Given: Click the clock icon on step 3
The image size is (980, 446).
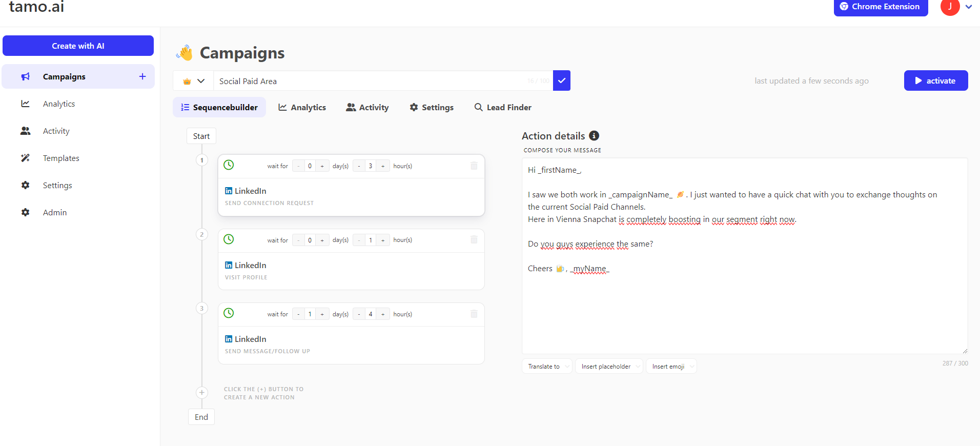Looking at the screenshot, I should point(229,313).
